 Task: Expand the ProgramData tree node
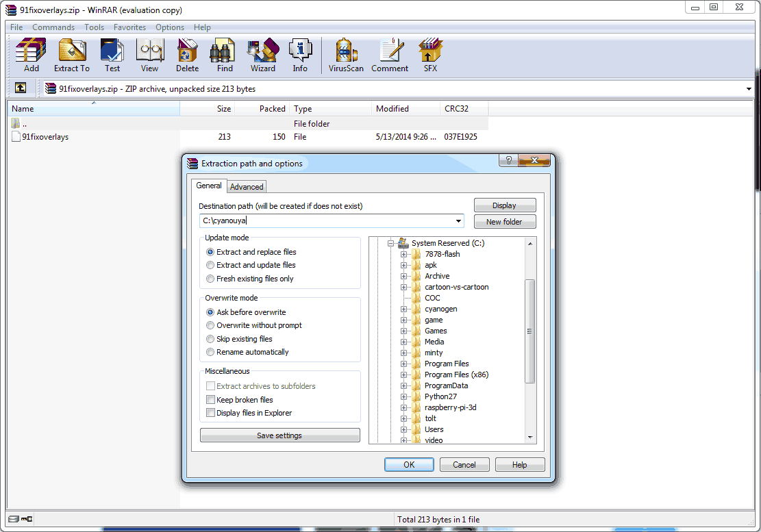(x=403, y=386)
